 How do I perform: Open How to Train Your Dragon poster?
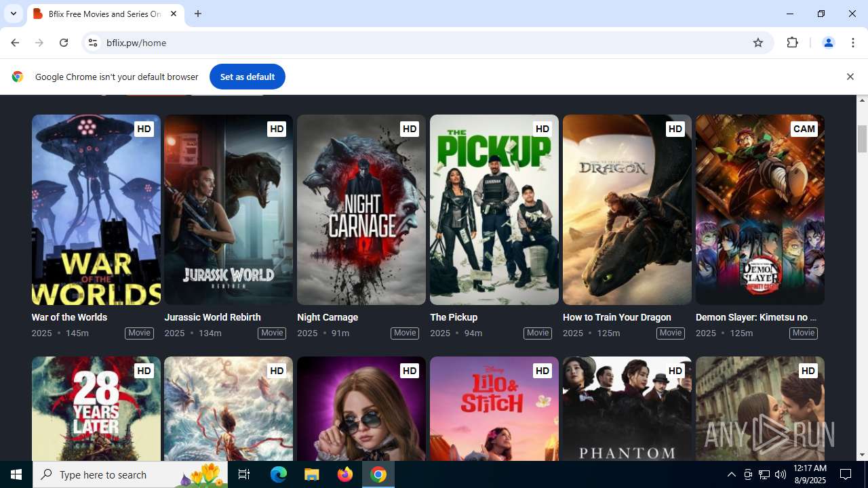click(627, 209)
